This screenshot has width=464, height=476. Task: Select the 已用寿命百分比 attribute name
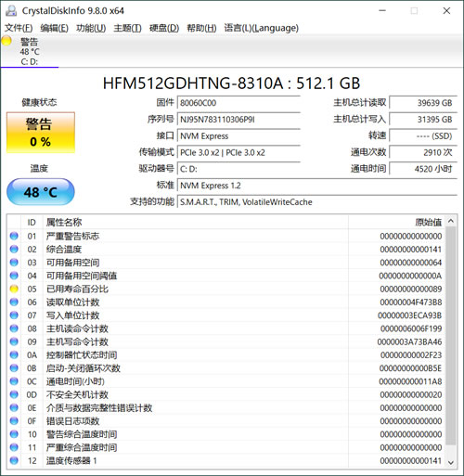77,289
